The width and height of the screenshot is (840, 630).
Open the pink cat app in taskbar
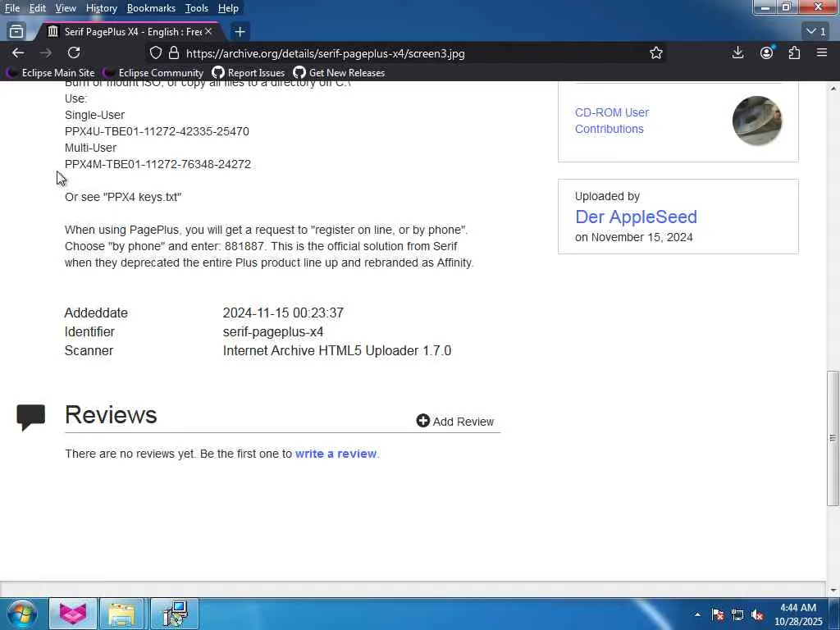(x=73, y=614)
